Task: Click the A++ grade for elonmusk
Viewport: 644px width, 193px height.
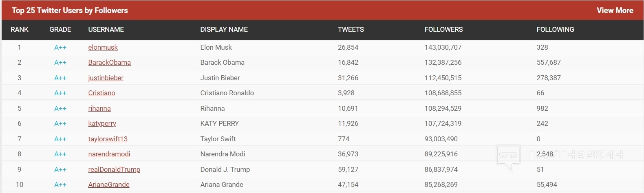Action: (x=60, y=47)
